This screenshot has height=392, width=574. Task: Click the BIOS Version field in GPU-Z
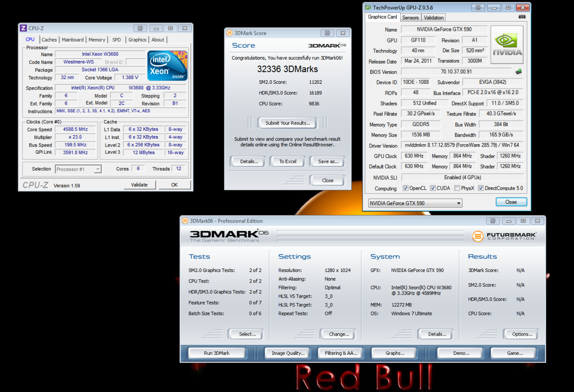pos(456,72)
